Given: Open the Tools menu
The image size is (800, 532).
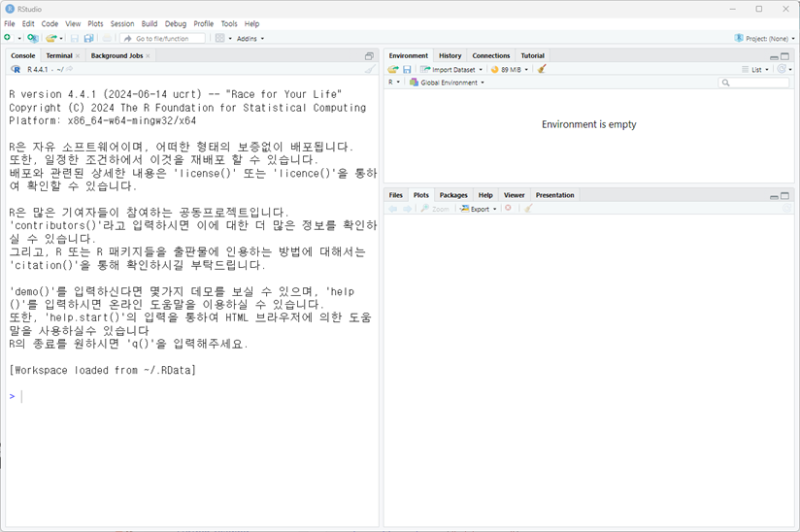Looking at the screenshot, I should [229, 23].
